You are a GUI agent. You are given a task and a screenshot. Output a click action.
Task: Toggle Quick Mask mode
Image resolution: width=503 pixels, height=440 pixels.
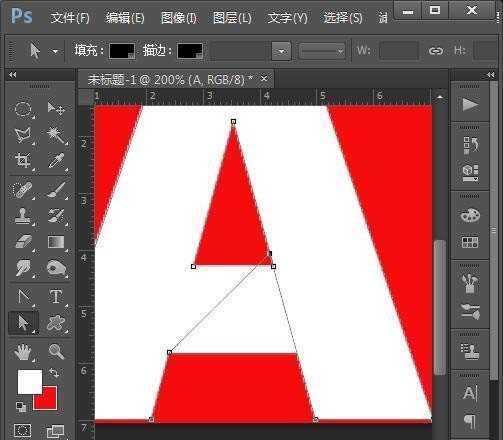[x=23, y=431]
